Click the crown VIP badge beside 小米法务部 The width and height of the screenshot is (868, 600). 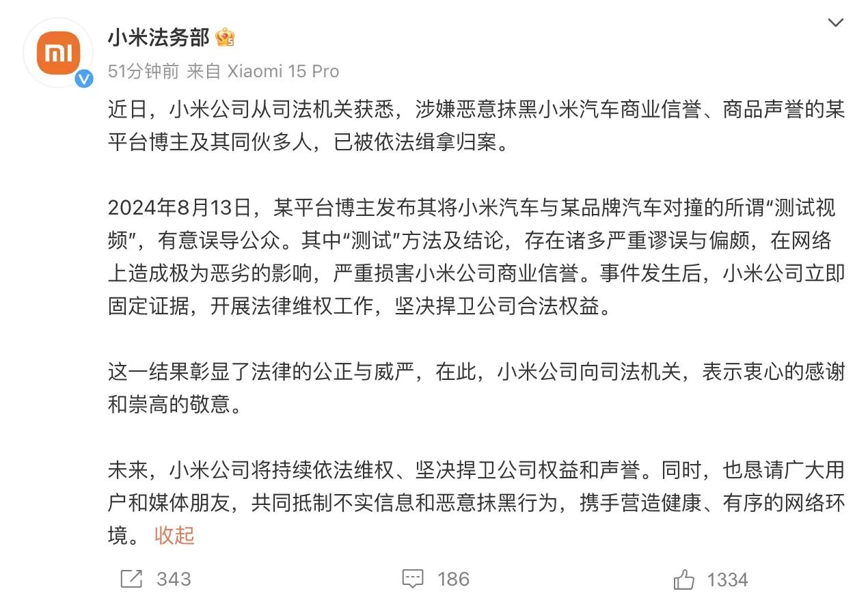click(x=226, y=38)
